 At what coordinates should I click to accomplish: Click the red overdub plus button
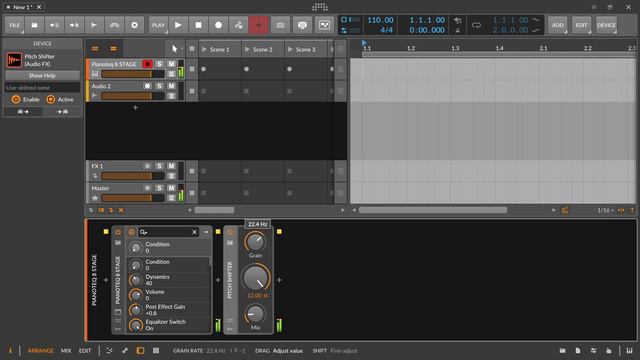[258, 25]
